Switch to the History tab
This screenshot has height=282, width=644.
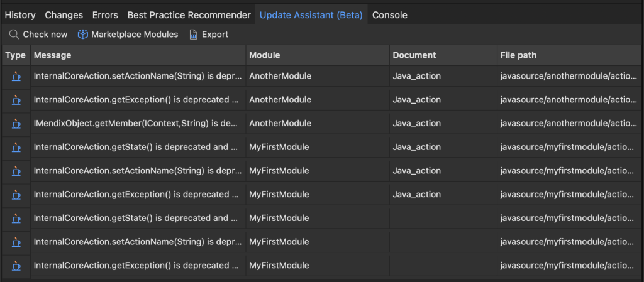tap(20, 15)
